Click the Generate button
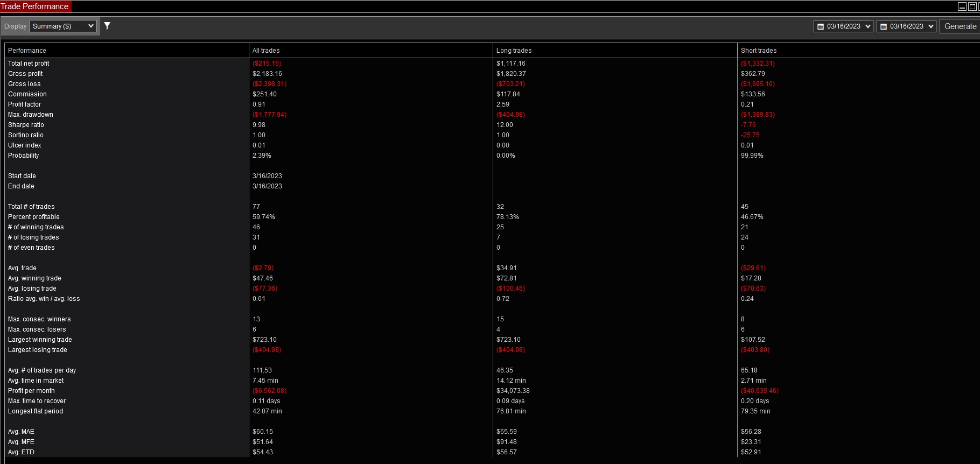Screen dimensions: 980x464 [960, 26]
